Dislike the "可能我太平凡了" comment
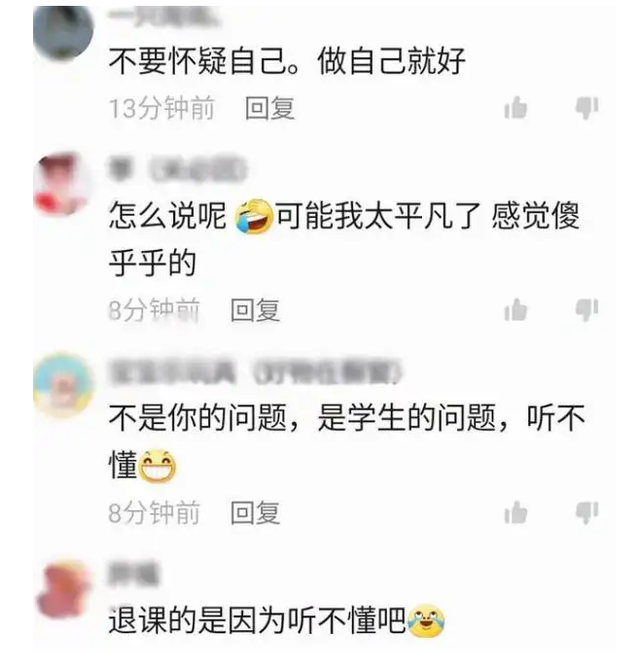 click(x=587, y=309)
